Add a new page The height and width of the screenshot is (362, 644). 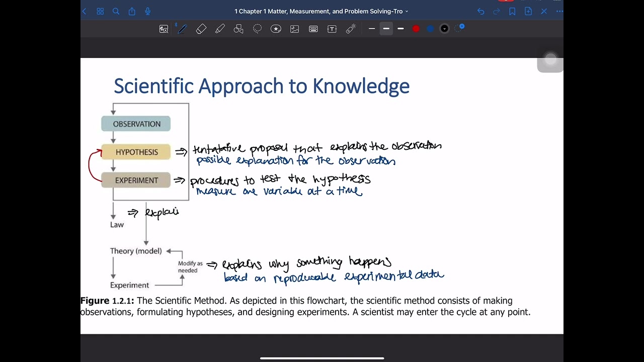click(528, 11)
